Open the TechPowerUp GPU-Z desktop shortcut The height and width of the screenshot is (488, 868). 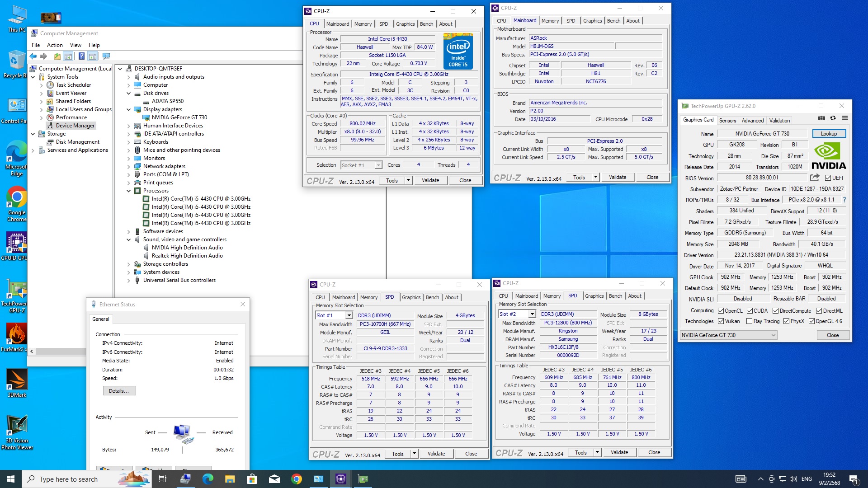(x=17, y=296)
